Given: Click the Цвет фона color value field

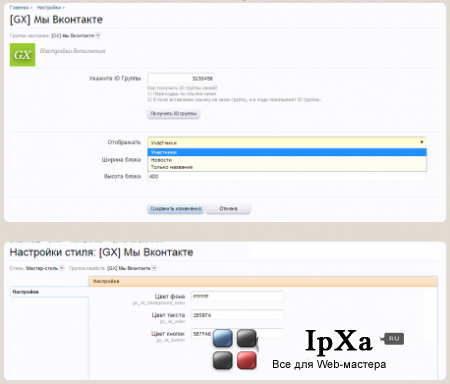Looking at the screenshot, I should [x=237, y=296].
